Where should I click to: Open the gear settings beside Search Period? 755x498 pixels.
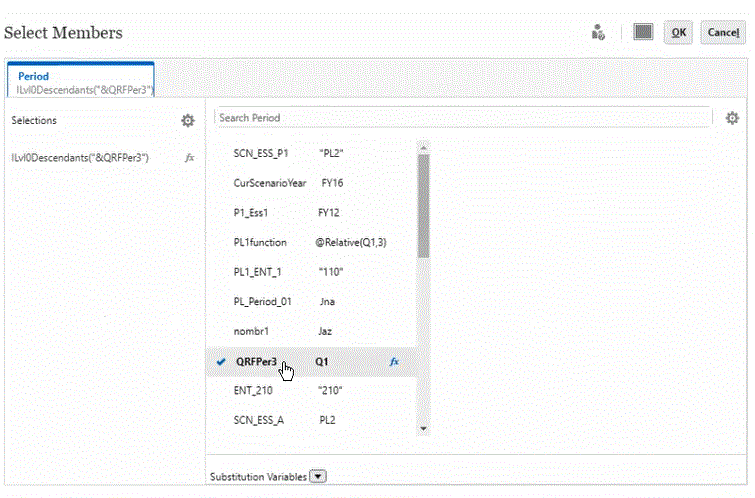click(x=733, y=118)
